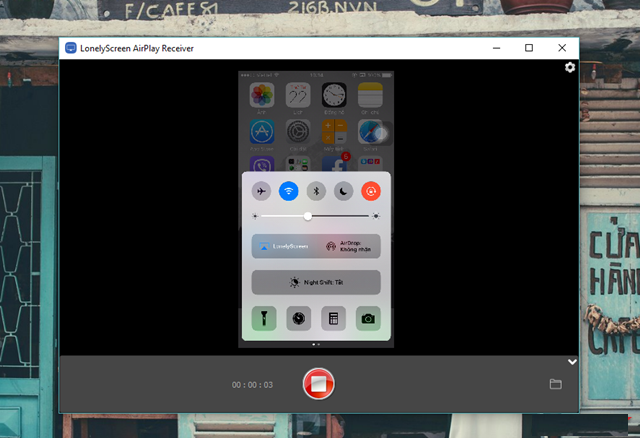Viewport: 640px width, 438px height.
Task: Open the Calculator app on home screen
Action: point(334,132)
